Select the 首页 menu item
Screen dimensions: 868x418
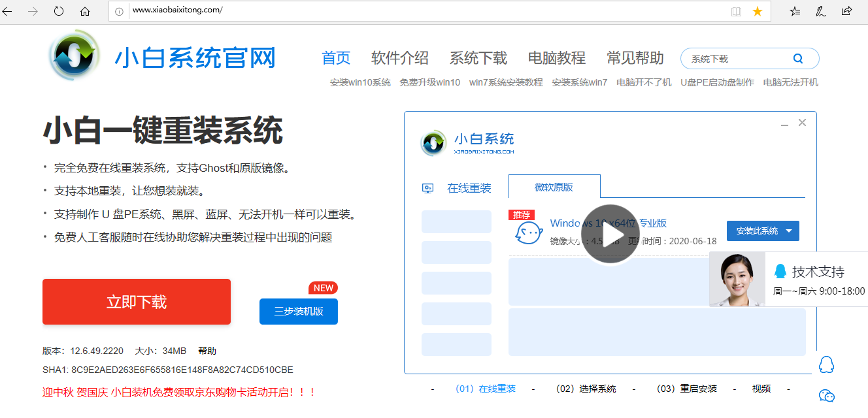[x=336, y=58]
